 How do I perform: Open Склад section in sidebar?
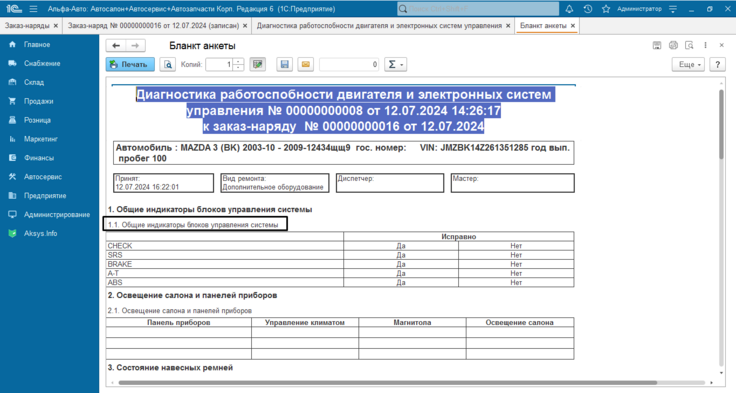tap(34, 82)
